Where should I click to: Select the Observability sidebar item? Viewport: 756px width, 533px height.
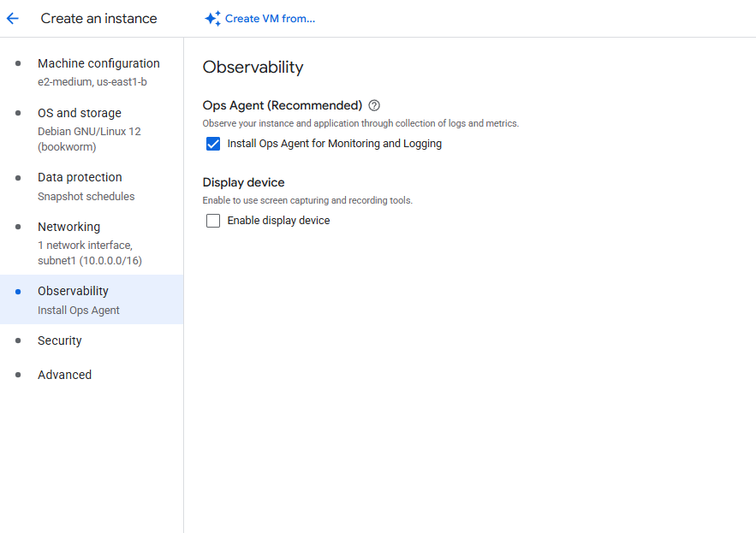tap(73, 291)
